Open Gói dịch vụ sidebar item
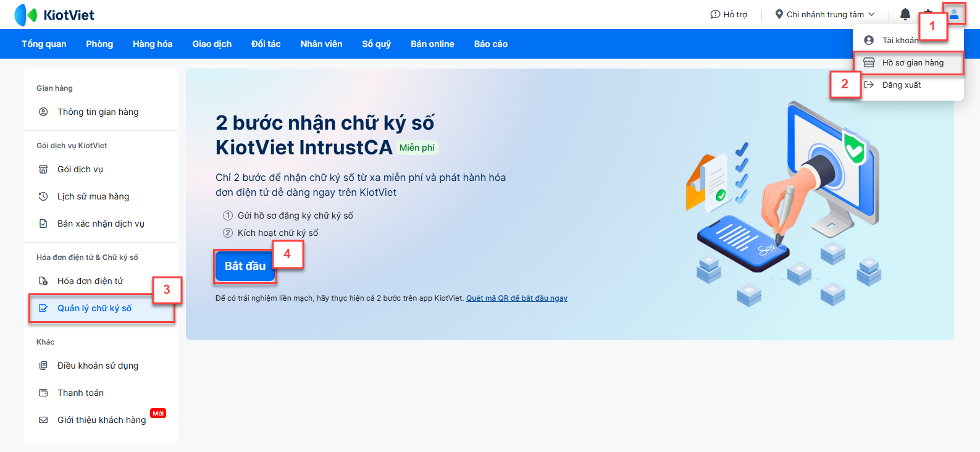This screenshot has height=452, width=980. pyautogui.click(x=101, y=169)
